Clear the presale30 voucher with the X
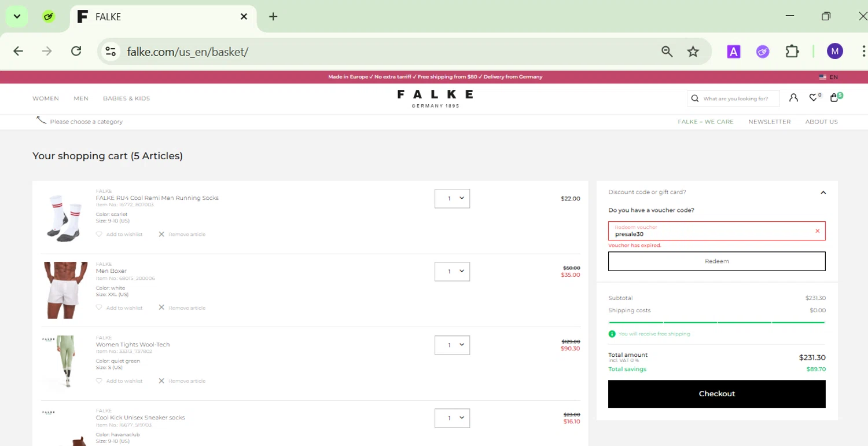This screenshot has height=446, width=868. 818,231
